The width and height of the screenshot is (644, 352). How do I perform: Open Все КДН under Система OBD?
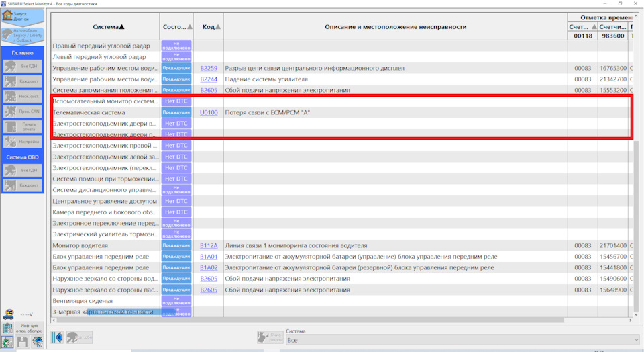point(23,170)
